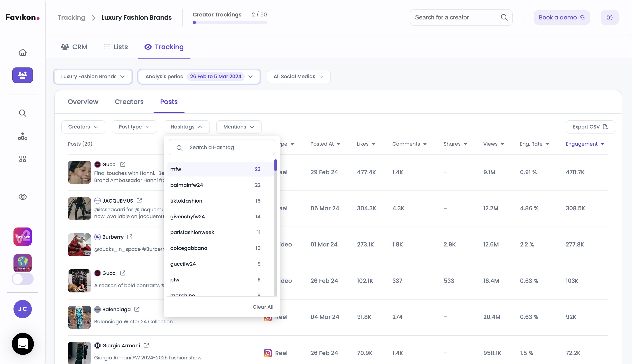The width and height of the screenshot is (632, 364).
Task: Click the eye tracking icon in the sidebar
Action: 22,197
